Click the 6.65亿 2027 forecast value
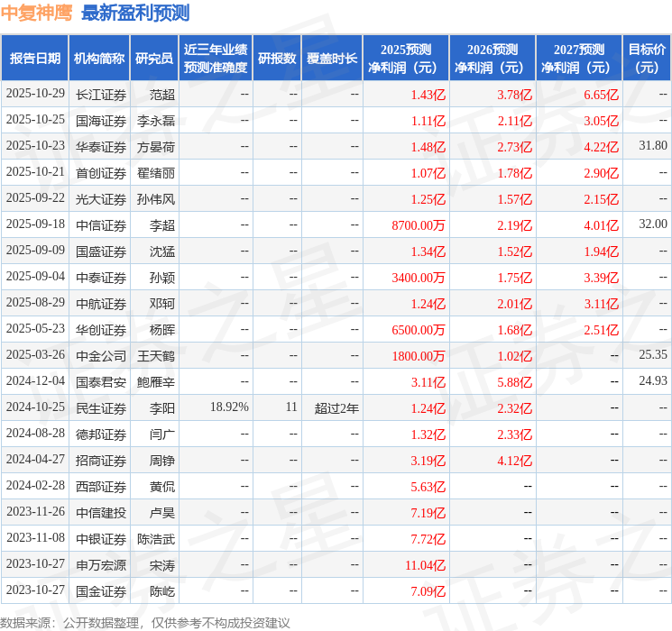 tap(601, 95)
